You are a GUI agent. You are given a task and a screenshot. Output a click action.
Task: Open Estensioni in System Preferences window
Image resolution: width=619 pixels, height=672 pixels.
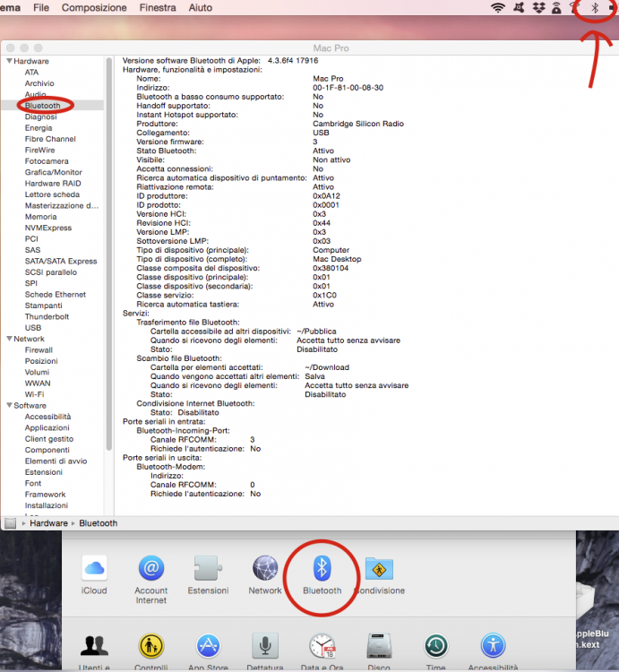click(208, 568)
